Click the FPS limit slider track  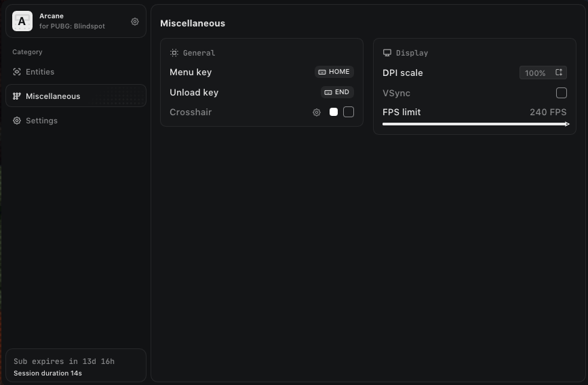click(475, 124)
